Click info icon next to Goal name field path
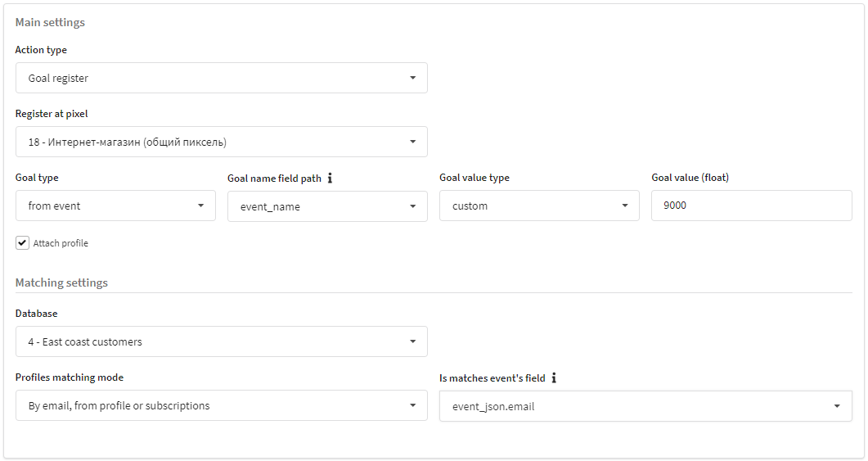This screenshot has height=461, width=868. [330, 178]
